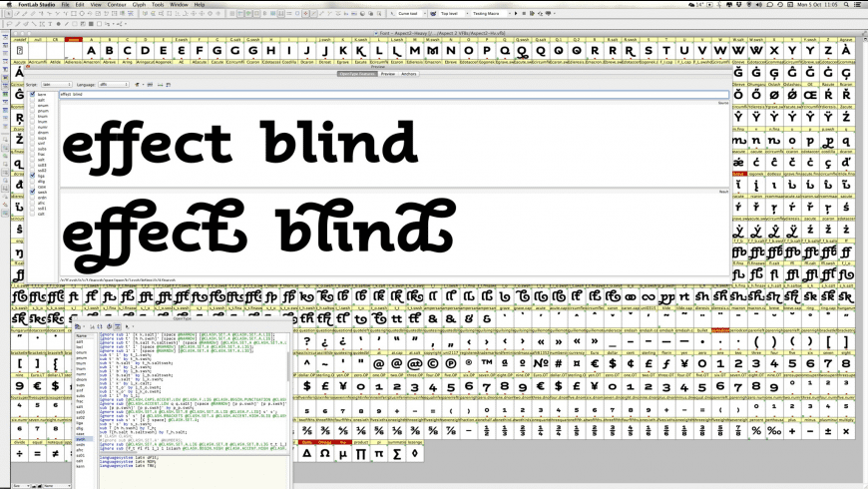This screenshot has height=489, width=868.
Task: Switch to the Preview tab
Action: pyautogui.click(x=387, y=74)
